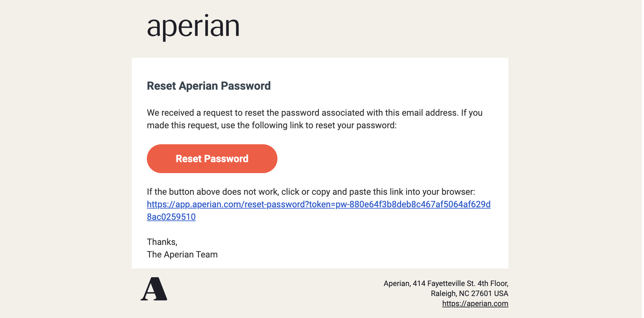
Task: Click the Reset Aperian Password heading
Action: click(209, 86)
